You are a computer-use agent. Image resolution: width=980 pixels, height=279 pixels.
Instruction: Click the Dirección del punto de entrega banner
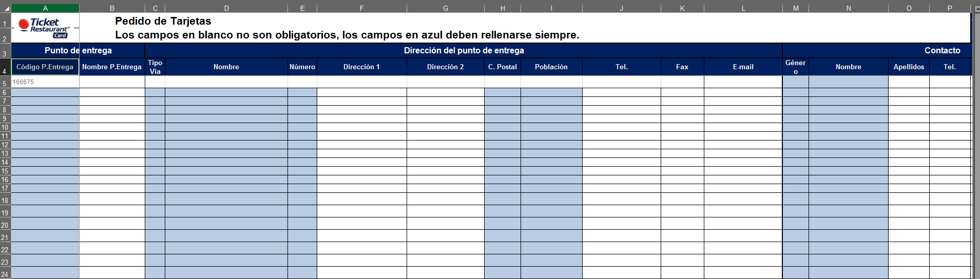[464, 51]
